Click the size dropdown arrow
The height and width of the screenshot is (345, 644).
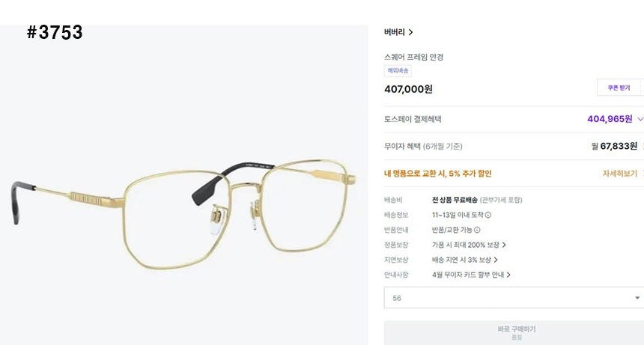637,298
